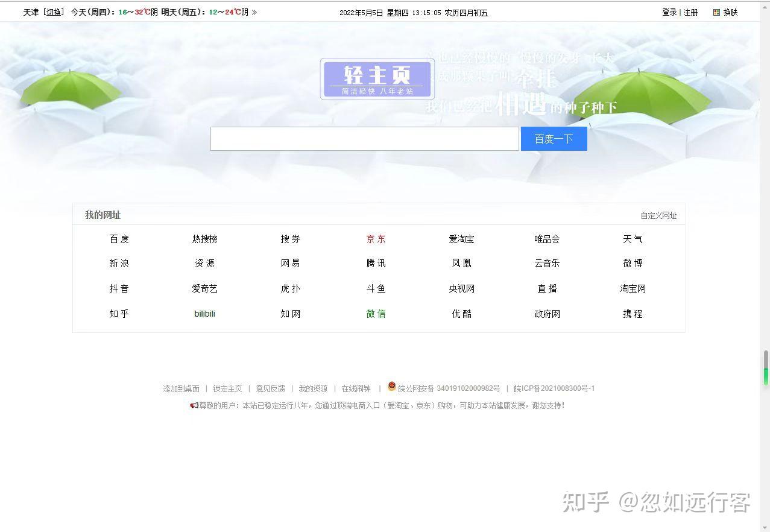Open the 京东 shopping link
Image resolution: width=770 pixels, height=532 pixels.
pos(375,239)
